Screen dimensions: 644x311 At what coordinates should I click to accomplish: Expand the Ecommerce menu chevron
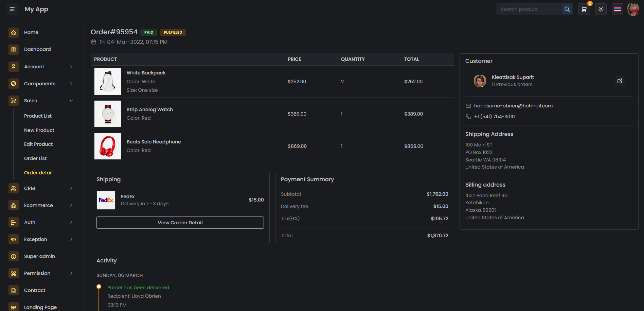pyautogui.click(x=71, y=205)
